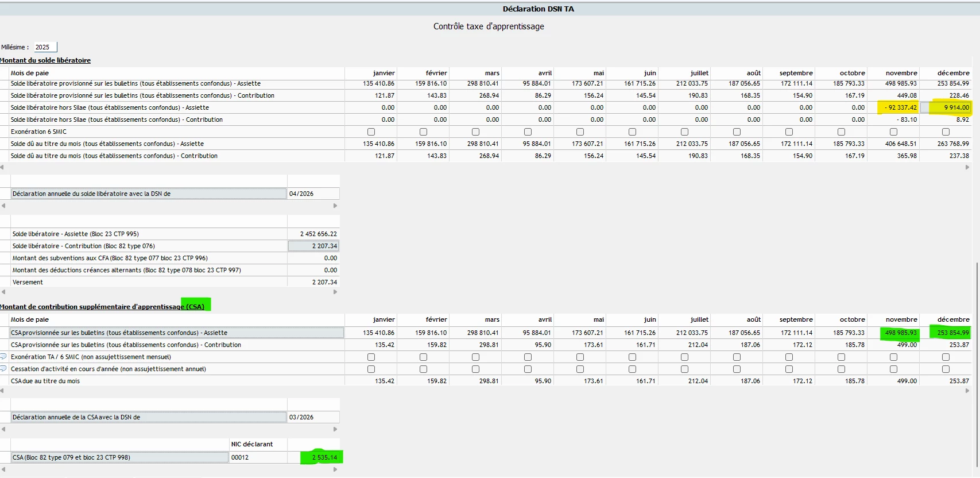Check Cessation d'activité en cours d'année for juillet
Viewport: 980px width, 478px height.
pos(684,369)
